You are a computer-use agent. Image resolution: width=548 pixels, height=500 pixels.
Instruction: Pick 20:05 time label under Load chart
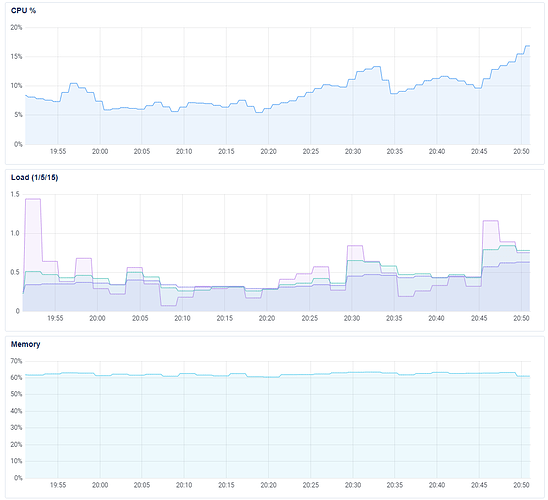click(x=140, y=318)
